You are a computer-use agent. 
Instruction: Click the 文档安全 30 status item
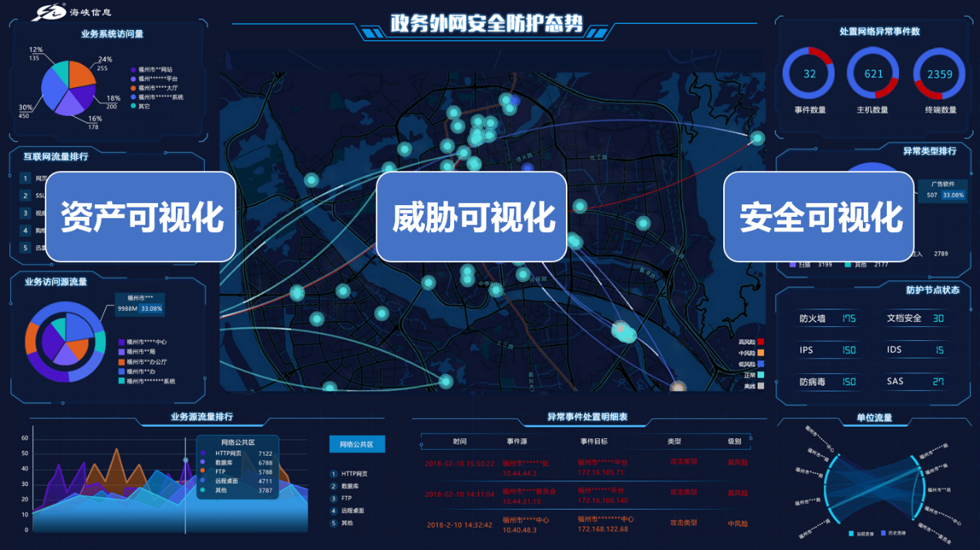[916, 318]
